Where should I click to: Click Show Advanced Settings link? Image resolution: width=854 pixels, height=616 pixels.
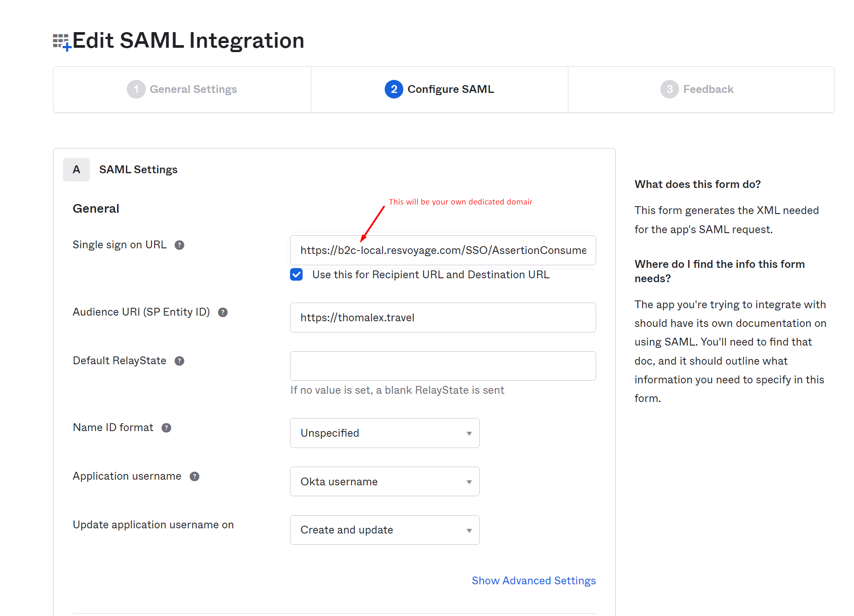click(533, 581)
